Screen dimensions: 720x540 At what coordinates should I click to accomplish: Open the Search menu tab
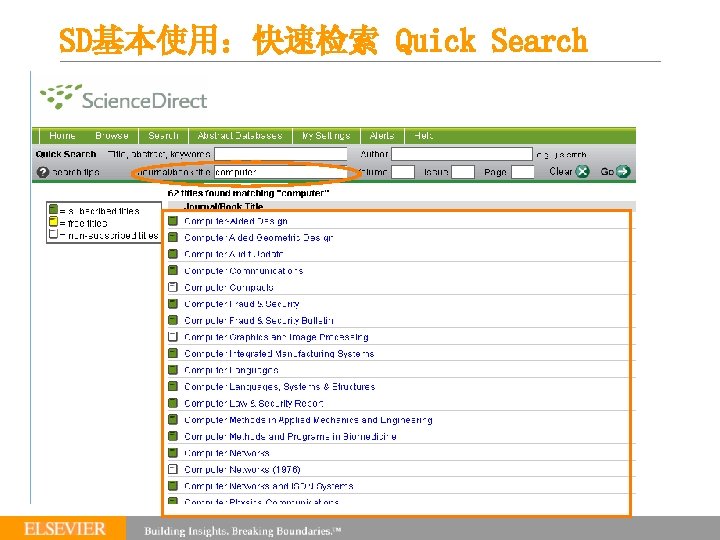coord(163,135)
